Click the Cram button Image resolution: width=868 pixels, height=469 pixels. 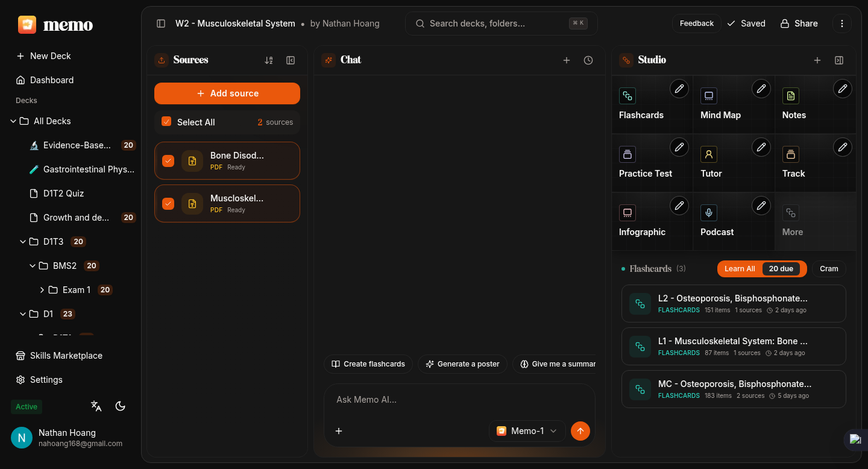click(829, 269)
